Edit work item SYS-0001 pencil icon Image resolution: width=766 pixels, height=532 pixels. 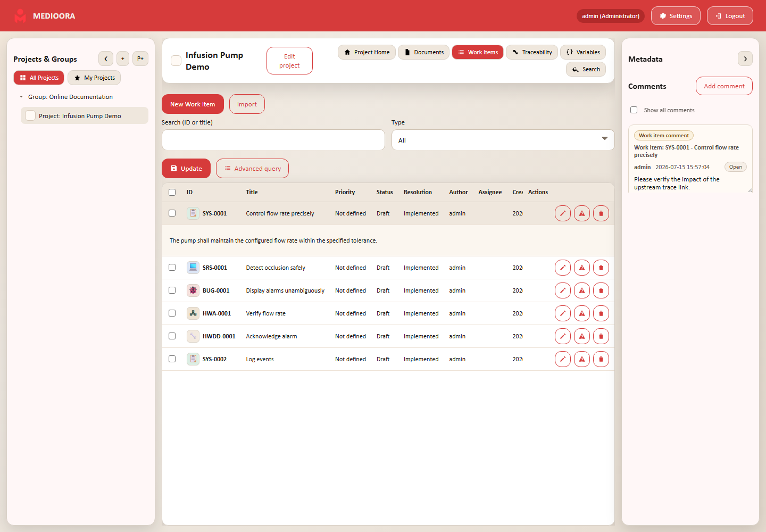pyautogui.click(x=563, y=213)
